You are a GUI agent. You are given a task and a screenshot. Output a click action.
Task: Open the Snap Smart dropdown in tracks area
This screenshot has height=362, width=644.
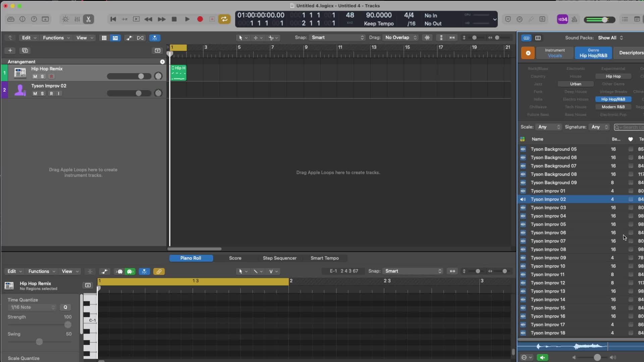[337, 38]
